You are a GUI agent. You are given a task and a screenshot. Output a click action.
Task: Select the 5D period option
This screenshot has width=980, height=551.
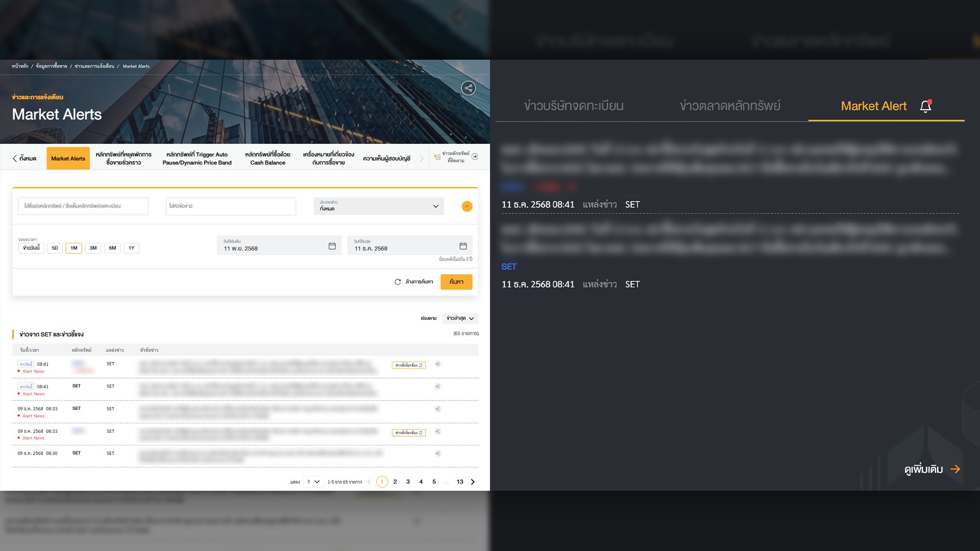click(x=55, y=248)
